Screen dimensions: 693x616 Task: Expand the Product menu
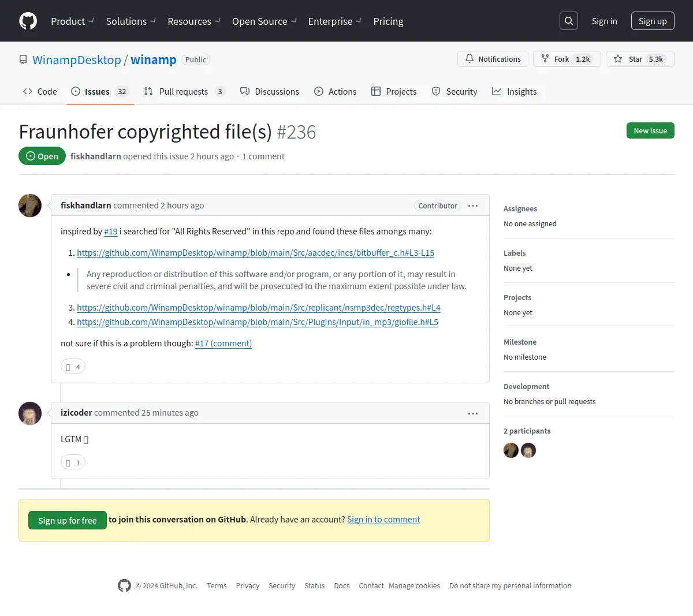(x=72, y=21)
